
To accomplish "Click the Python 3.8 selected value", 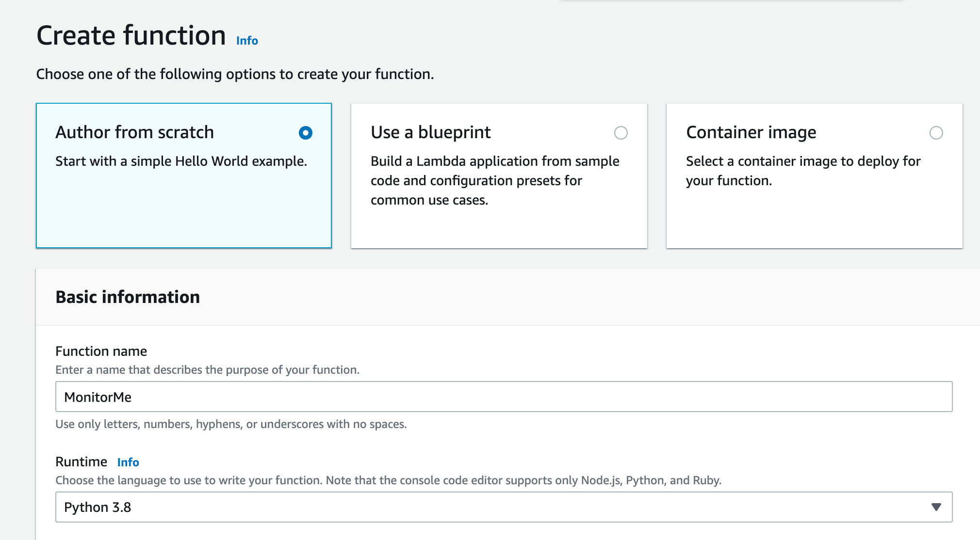I will 98,508.
